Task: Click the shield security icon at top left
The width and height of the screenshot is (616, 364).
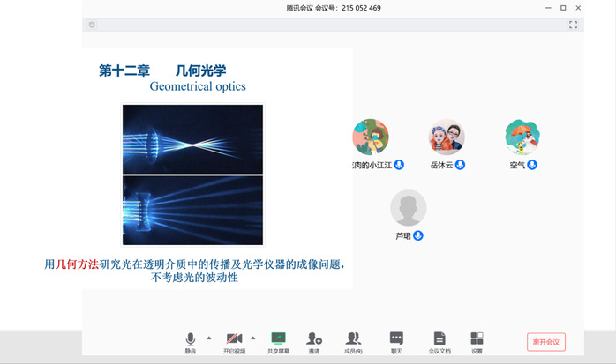Action: (x=92, y=25)
